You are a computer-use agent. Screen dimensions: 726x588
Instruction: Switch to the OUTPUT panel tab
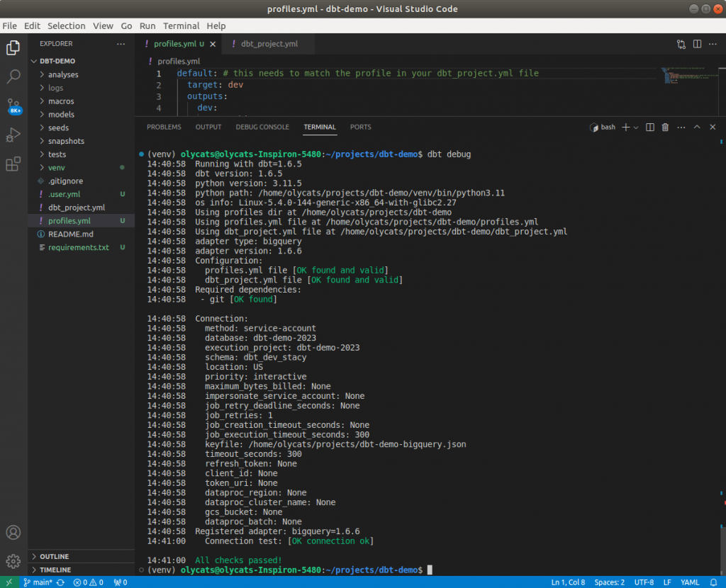[208, 128]
